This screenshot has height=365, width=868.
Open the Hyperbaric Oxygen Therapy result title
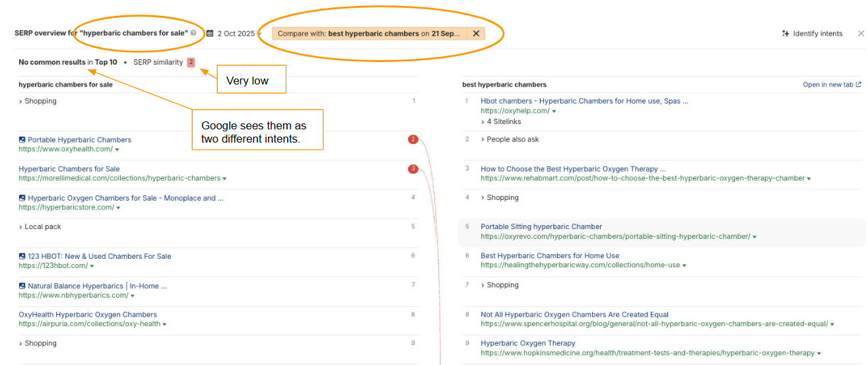(x=528, y=343)
